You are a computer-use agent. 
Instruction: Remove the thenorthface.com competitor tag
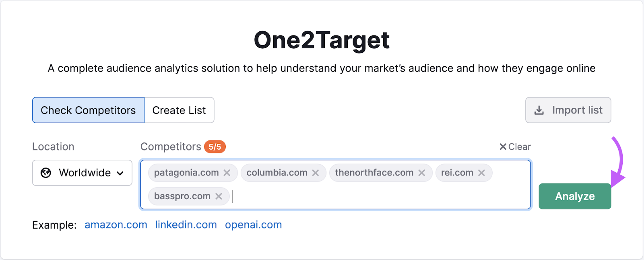pos(422,173)
